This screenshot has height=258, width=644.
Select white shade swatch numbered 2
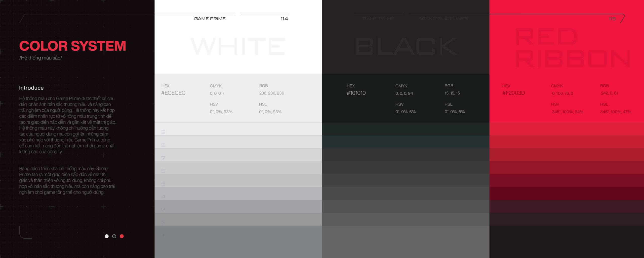(238, 219)
